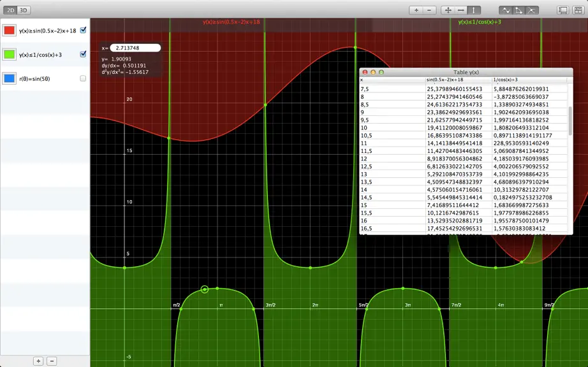The image size is (588, 367).
Task: Add a new equation with the plus button
Action: click(38, 361)
